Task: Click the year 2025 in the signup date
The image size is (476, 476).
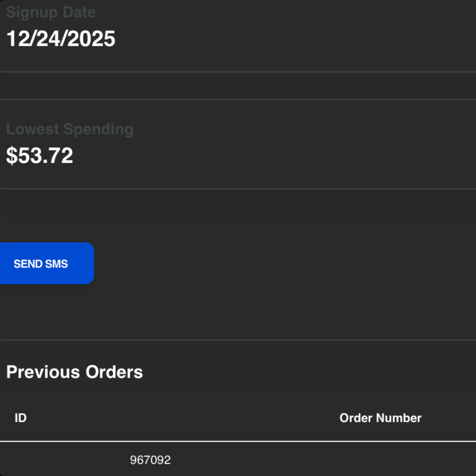Action: (x=91, y=39)
